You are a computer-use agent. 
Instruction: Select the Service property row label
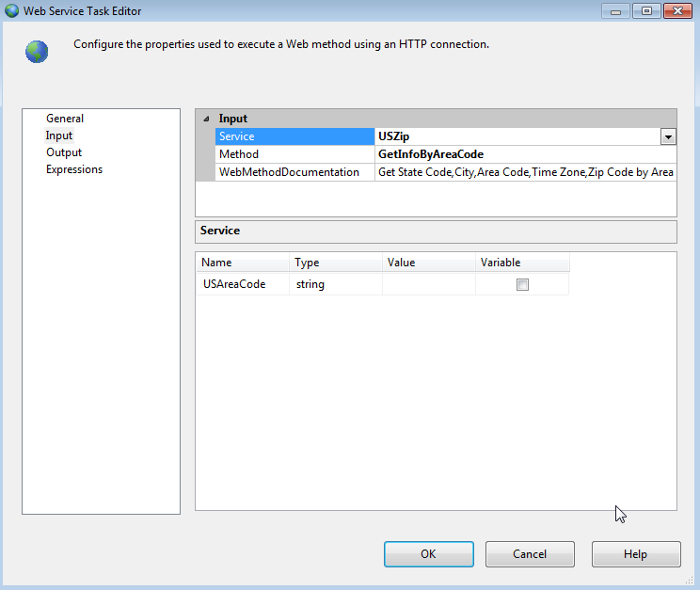click(294, 136)
